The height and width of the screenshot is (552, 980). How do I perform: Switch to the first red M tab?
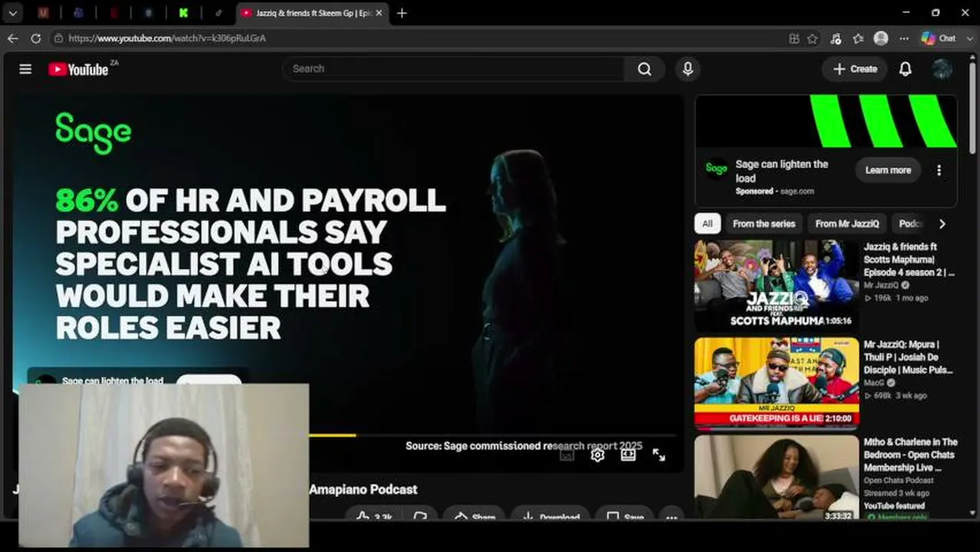point(44,13)
